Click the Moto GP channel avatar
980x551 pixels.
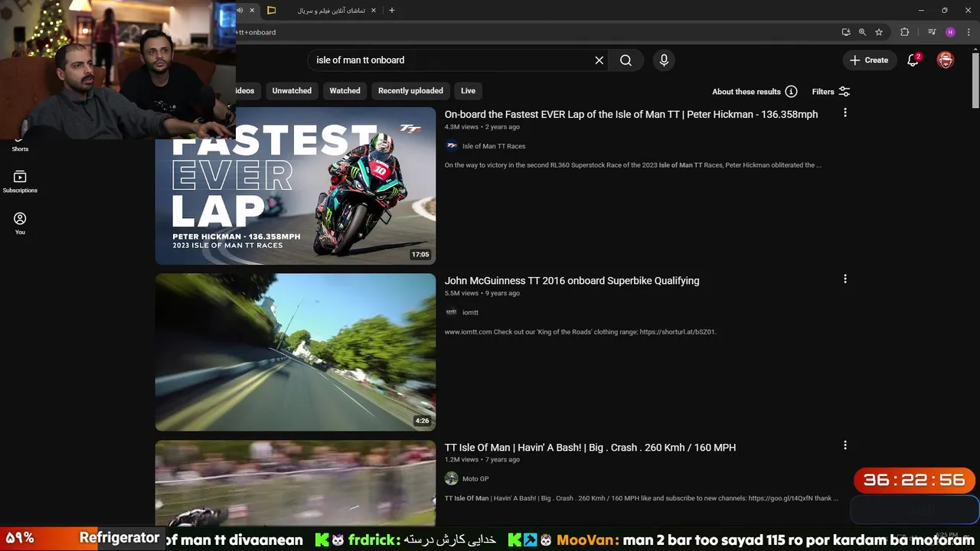[452, 478]
